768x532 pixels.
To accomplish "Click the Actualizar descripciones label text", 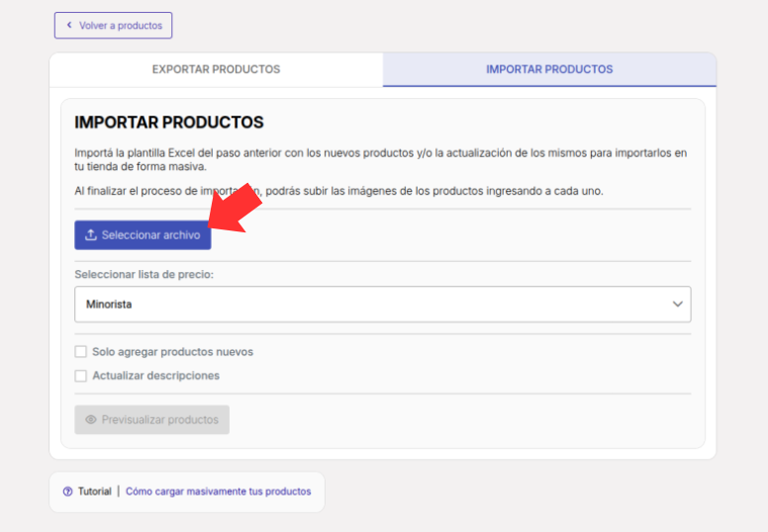I will pos(155,376).
